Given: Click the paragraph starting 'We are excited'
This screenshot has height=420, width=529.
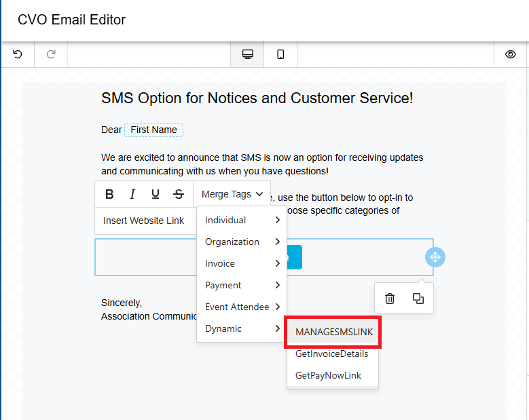Looking at the screenshot, I should [262, 164].
